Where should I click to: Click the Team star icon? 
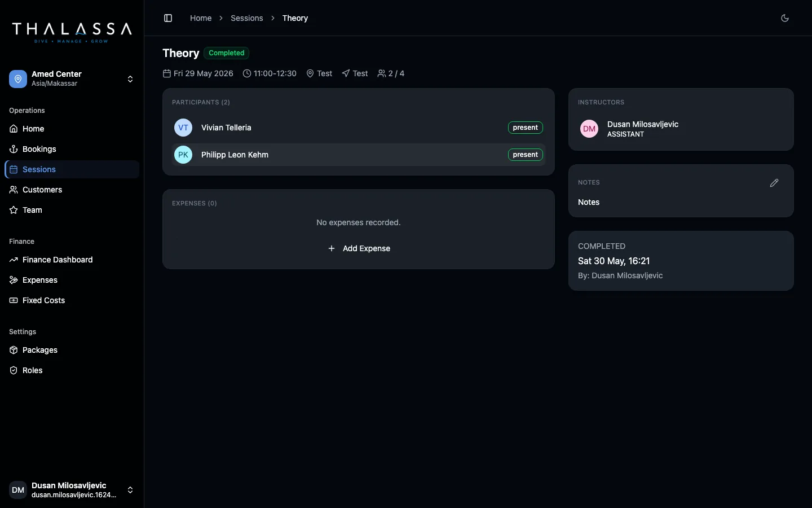tap(14, 210)
